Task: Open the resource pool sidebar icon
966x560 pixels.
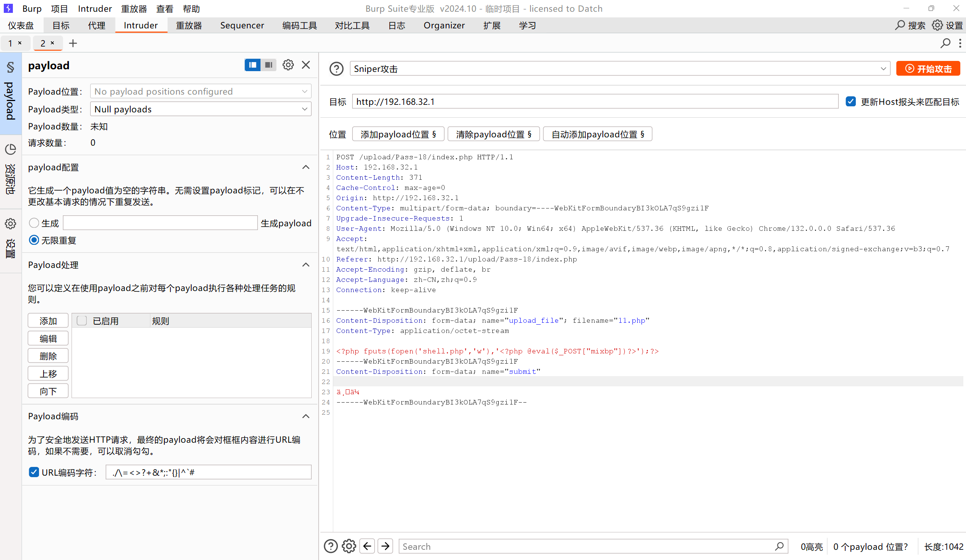Action: (10, 149)
